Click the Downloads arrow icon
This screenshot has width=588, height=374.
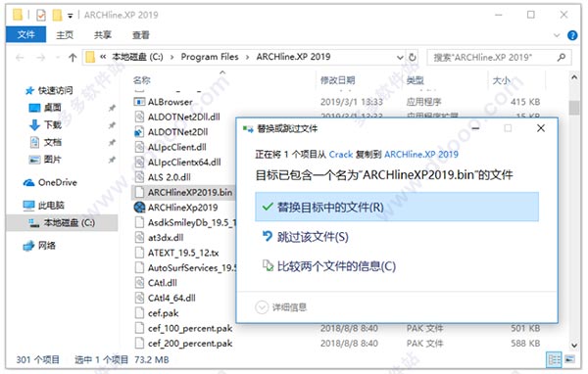(34, 124)
